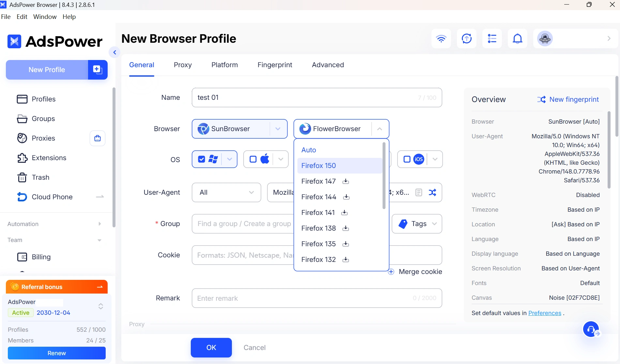The height and width of the screenshot is (364, 620).
Task: Open the update/sync icon in header
Action: pyautogui.click(x=466, y=38)
